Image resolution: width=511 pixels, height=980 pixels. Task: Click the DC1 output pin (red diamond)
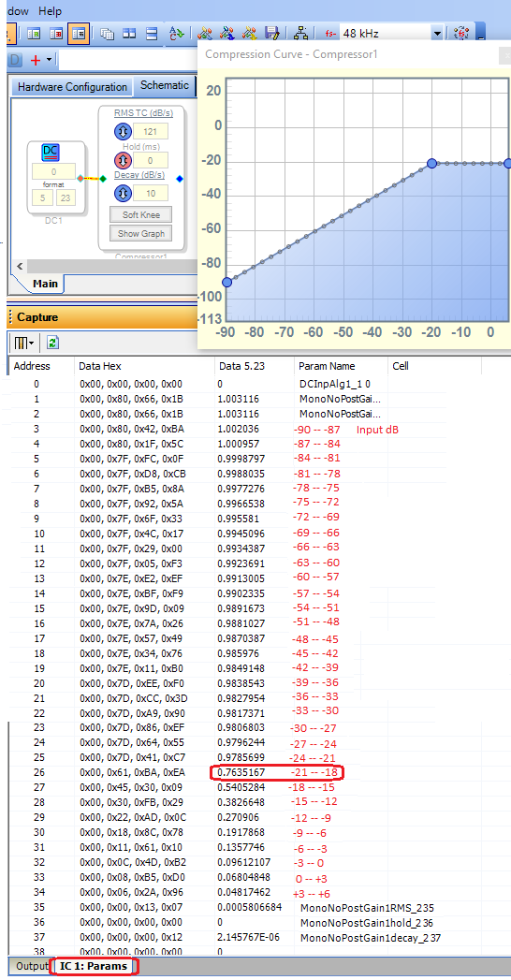pyautogui.click(x=80, y=179)
